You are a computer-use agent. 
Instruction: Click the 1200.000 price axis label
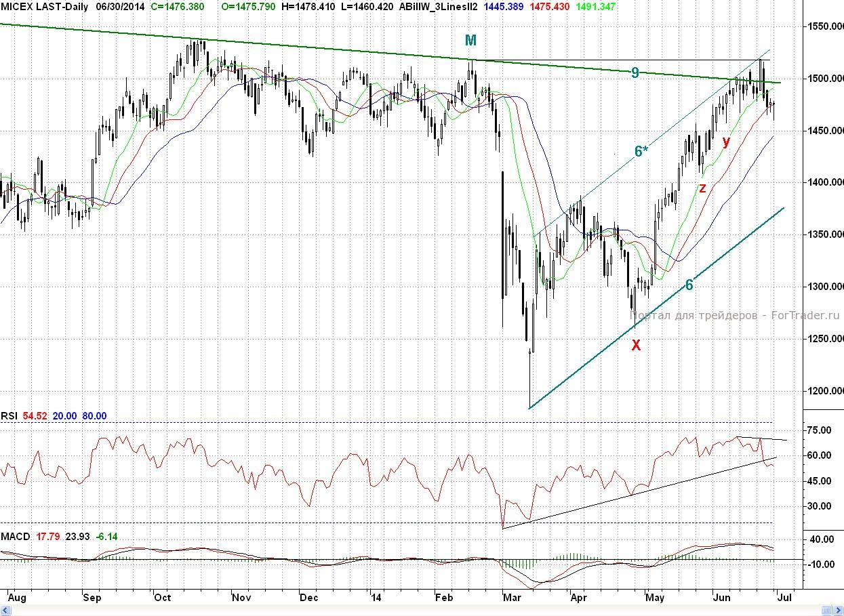coord(825,391)
